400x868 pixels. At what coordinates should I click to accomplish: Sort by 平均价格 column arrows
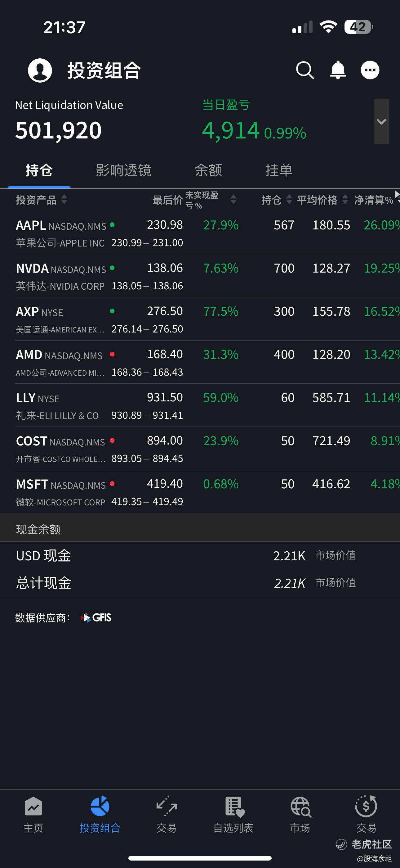pos(345,200)
